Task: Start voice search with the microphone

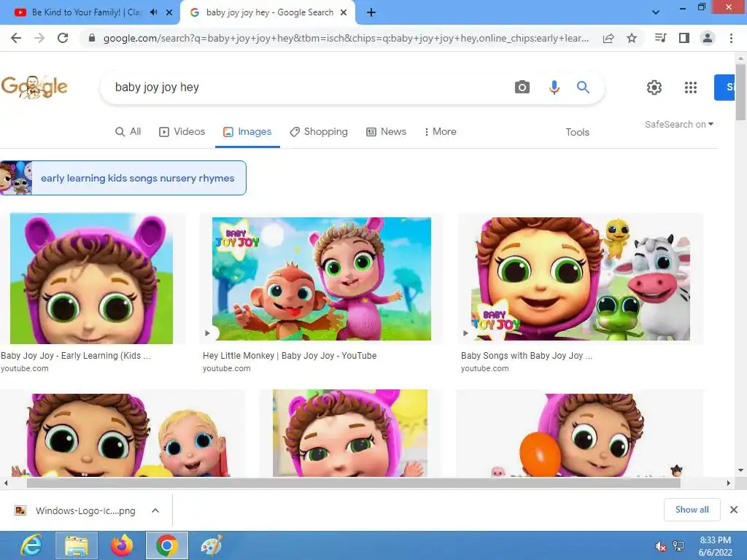Action: coord(554,87)
